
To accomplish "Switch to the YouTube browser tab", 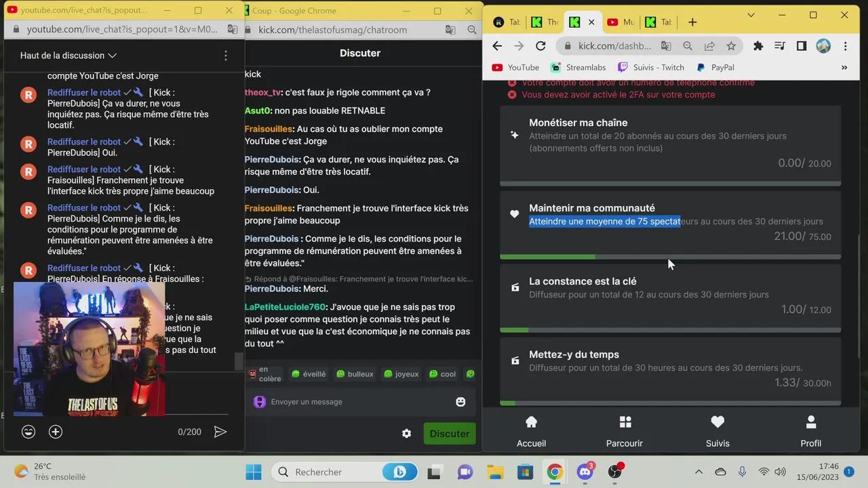I will tap(620, 22).
